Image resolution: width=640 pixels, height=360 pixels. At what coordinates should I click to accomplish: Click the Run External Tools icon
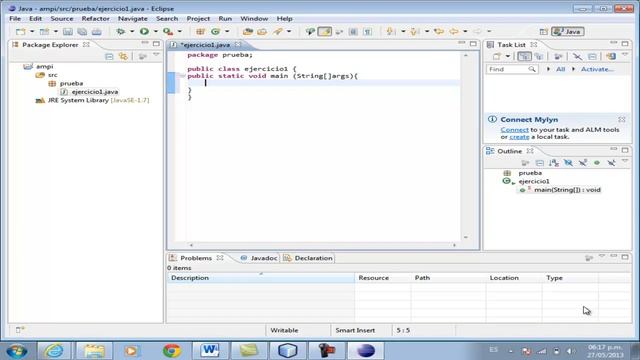[x=168, y=31]
